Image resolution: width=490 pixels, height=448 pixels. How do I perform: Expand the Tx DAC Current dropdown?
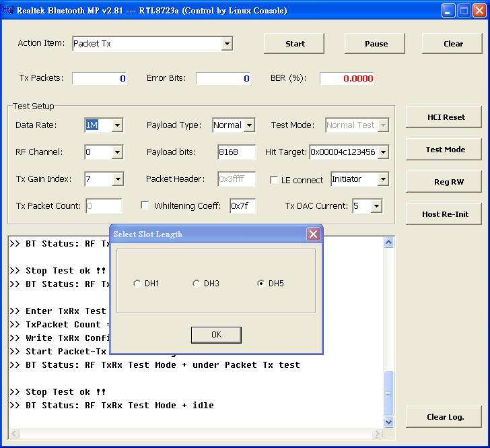(376, 206)
